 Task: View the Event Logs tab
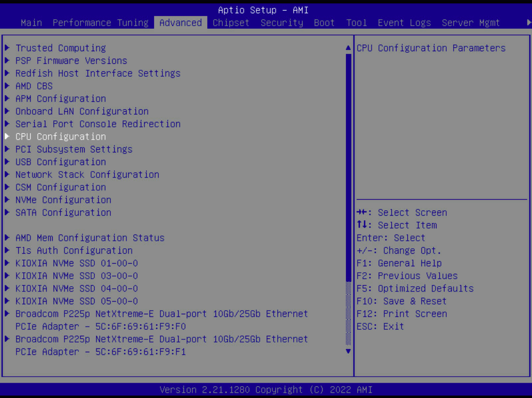pos(404,23)
